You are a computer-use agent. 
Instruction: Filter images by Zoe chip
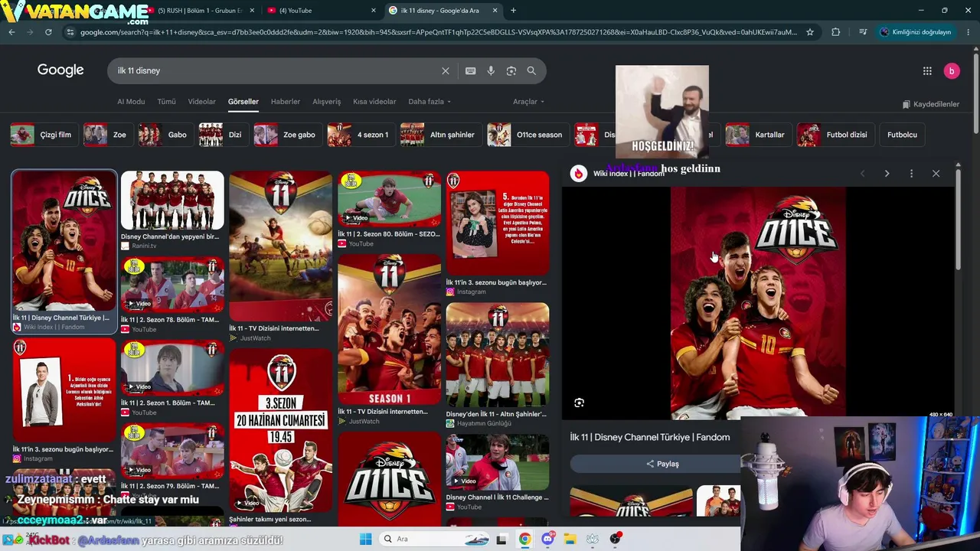(x=107, y=135)
